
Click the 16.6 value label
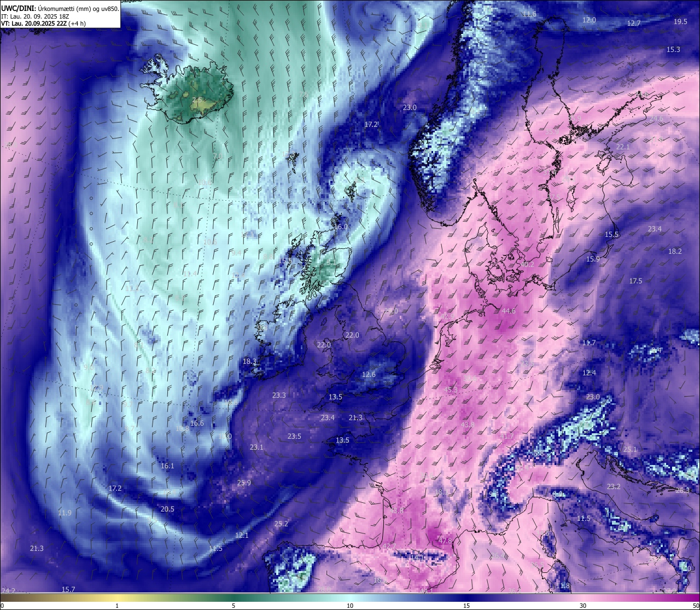coord(197,423)
